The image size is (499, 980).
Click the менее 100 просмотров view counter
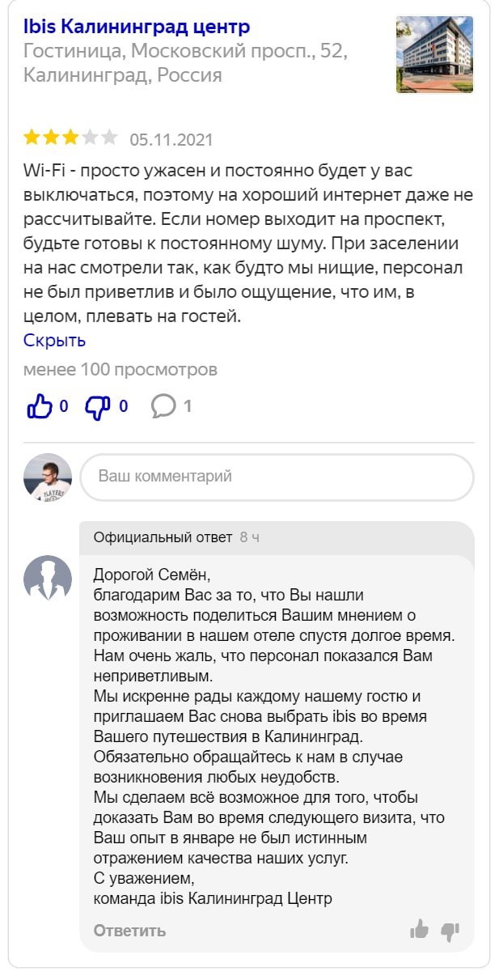pos(121,370)
